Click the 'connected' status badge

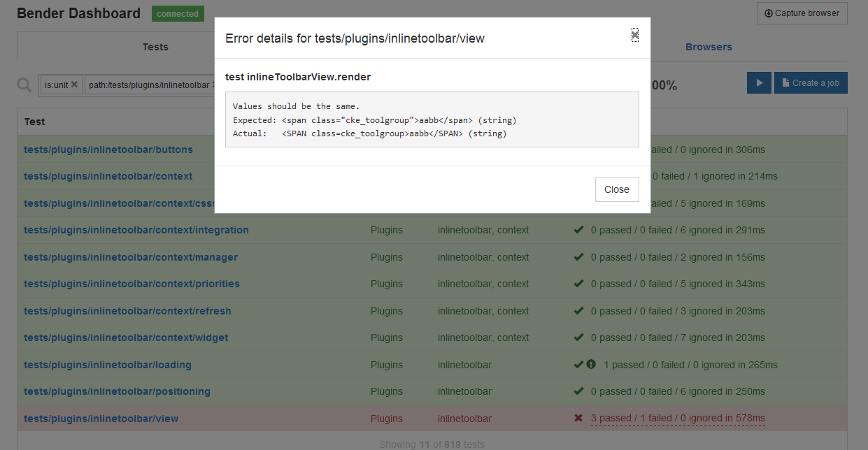click(x=178, y=13)
